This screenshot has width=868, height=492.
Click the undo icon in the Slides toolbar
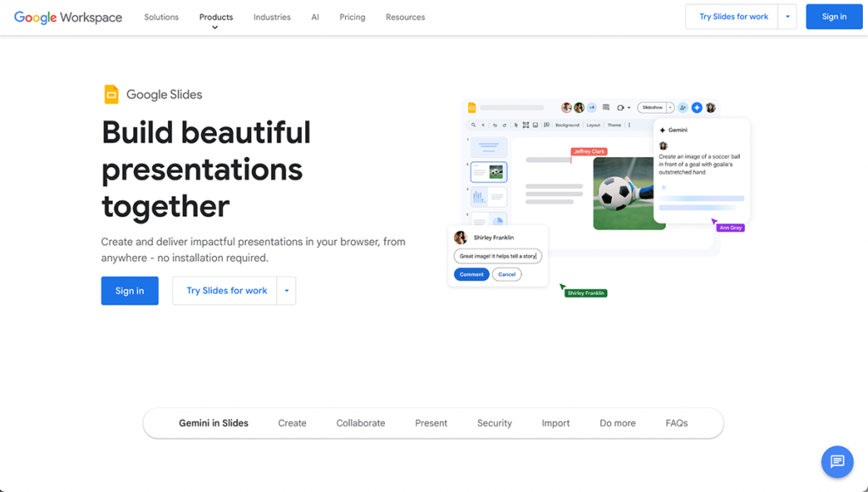click(495, 123)
